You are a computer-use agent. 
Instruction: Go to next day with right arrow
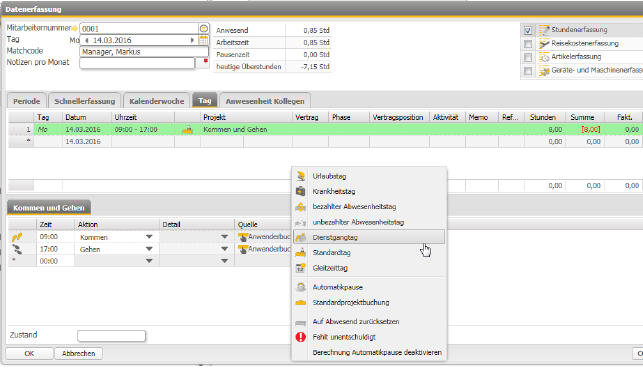click(192, 40)
